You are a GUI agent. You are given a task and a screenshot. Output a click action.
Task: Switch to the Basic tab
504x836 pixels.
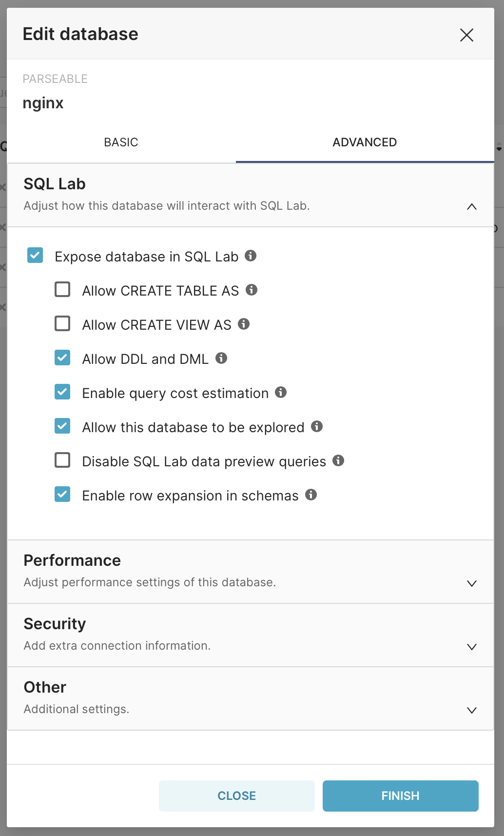tap(121, 142)
